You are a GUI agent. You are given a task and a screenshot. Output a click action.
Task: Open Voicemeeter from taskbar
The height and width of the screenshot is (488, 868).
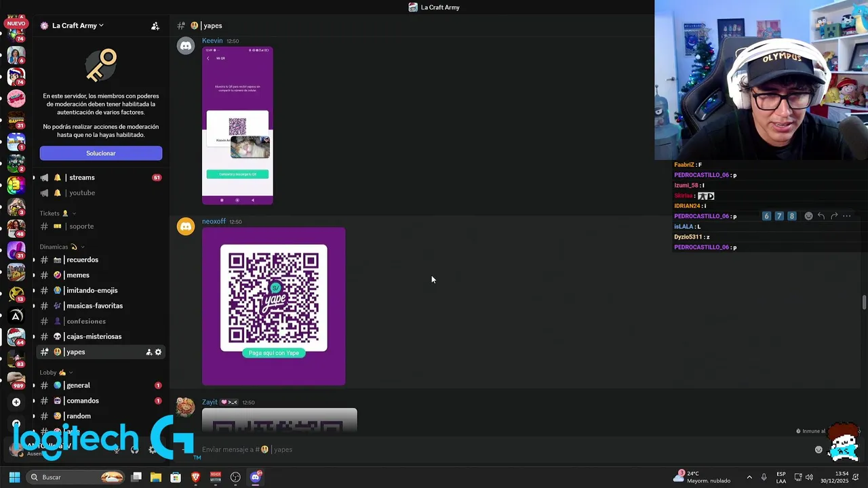pyautogui.click(x=216, y=477)
